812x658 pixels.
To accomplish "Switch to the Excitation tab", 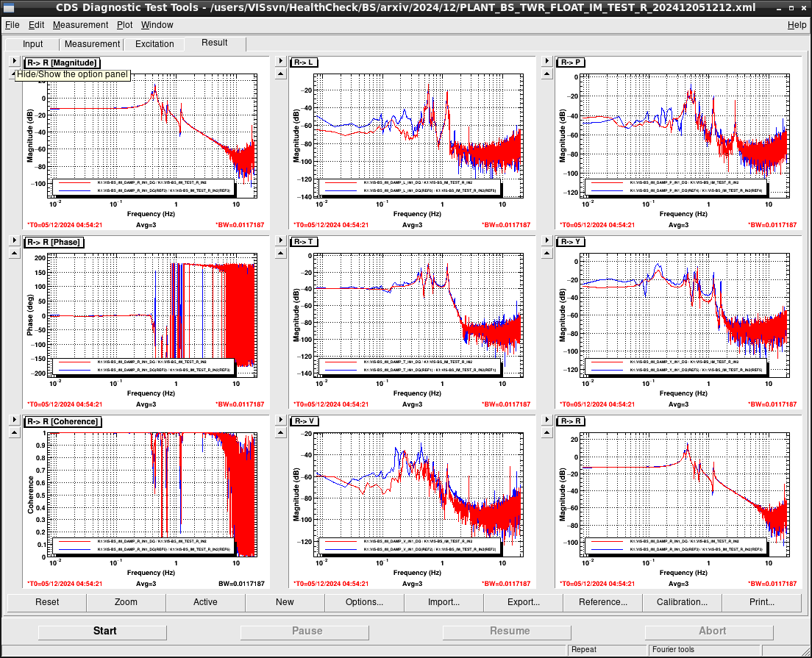I will coord(154,44).
